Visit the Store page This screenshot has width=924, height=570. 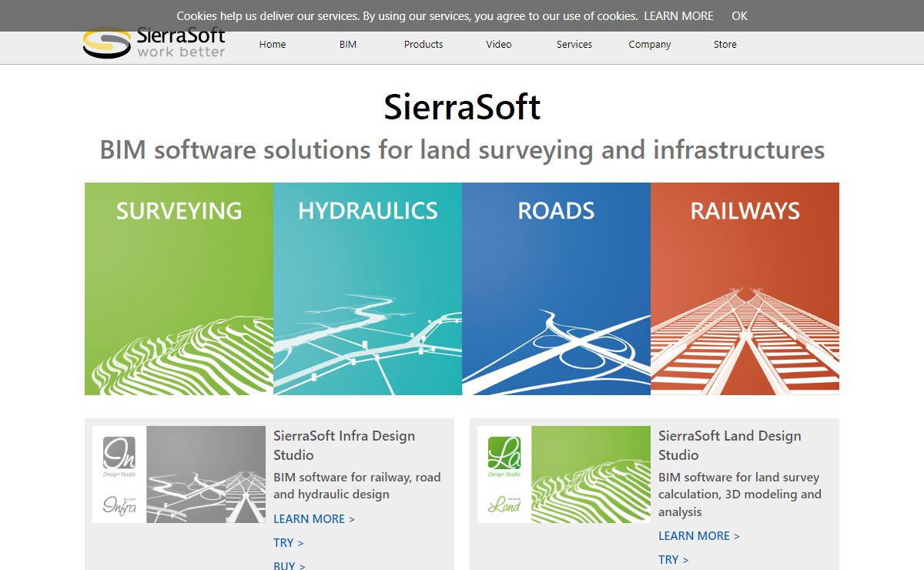click(x=725, y=45)
